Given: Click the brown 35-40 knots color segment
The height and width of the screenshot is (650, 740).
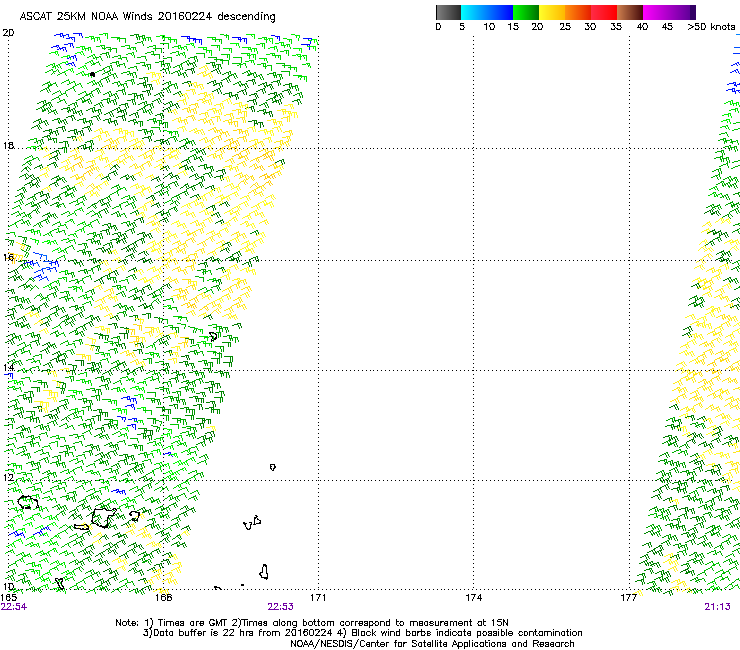Looking at the screenshot, I should (x=630, y=12).
